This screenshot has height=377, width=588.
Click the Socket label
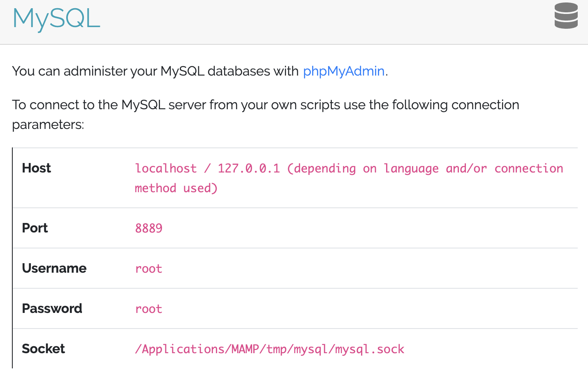click(43, 349)
